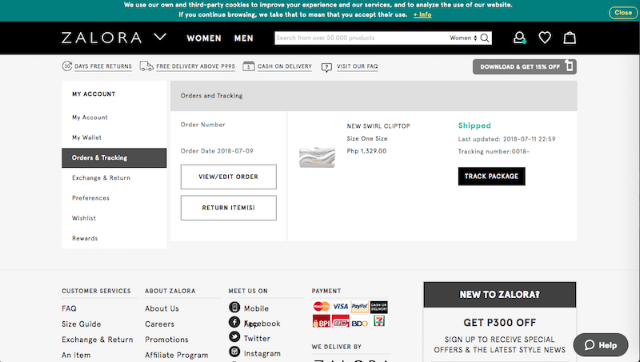Click the Visa payment icon
The image size is (640, 362).
340,306
